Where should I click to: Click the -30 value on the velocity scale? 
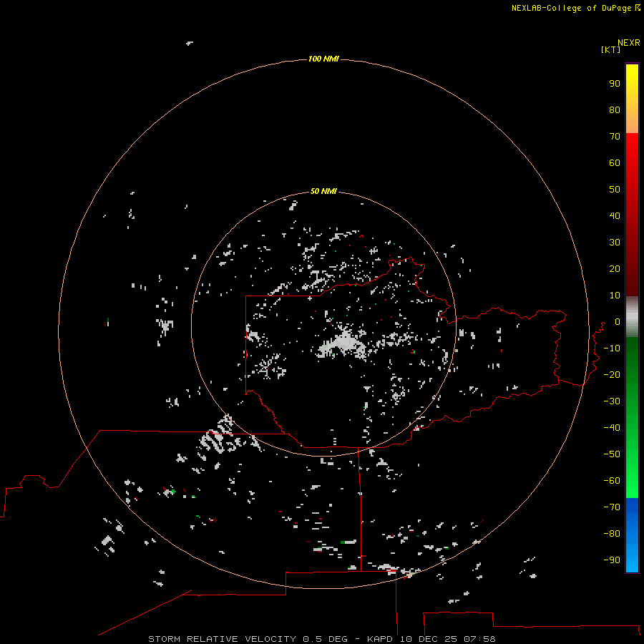coord(612,401)
